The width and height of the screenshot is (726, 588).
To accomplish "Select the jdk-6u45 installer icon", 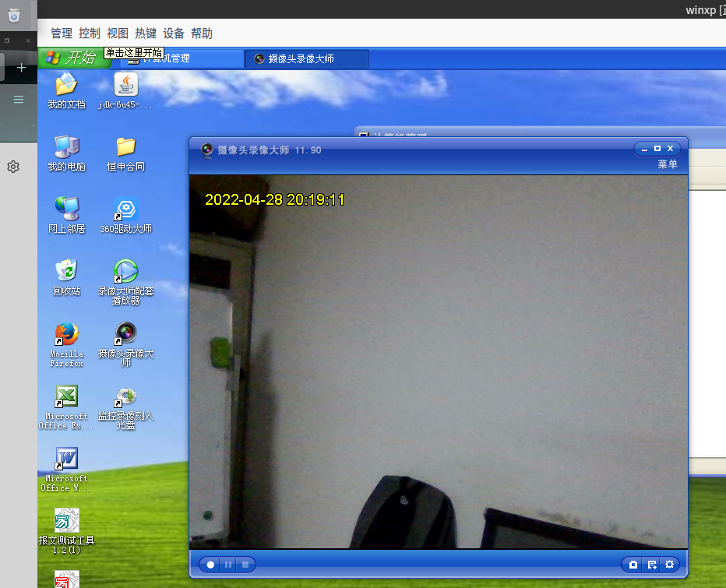I will pos(125,91).
